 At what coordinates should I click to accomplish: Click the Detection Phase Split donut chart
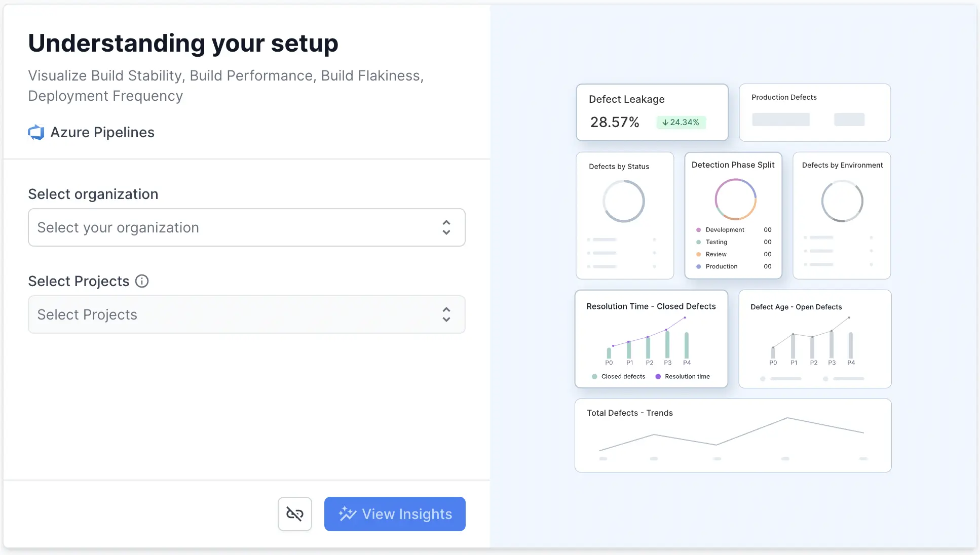(x=735, y=199)
